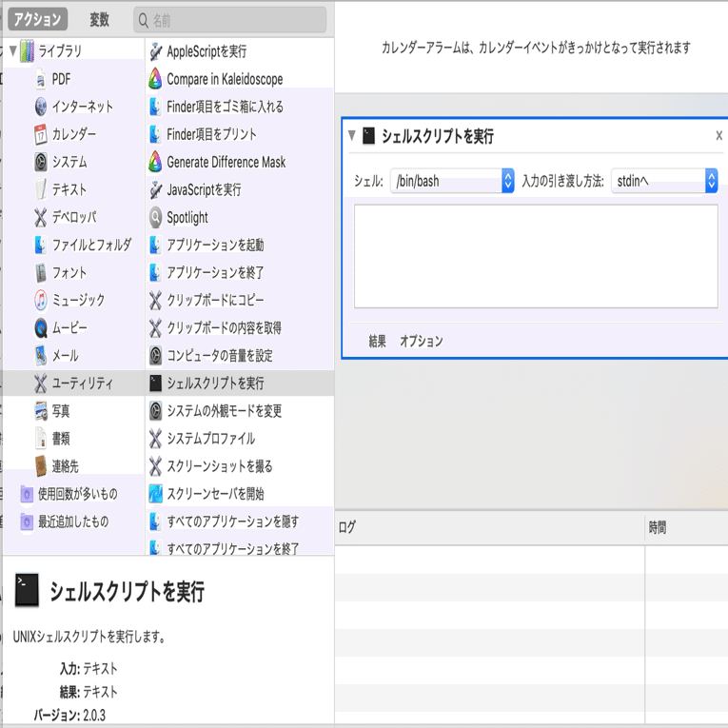This screenshot has height=728, width=728.
Task: Select the ムービー QuickTime icon
Action: (40, 327)
